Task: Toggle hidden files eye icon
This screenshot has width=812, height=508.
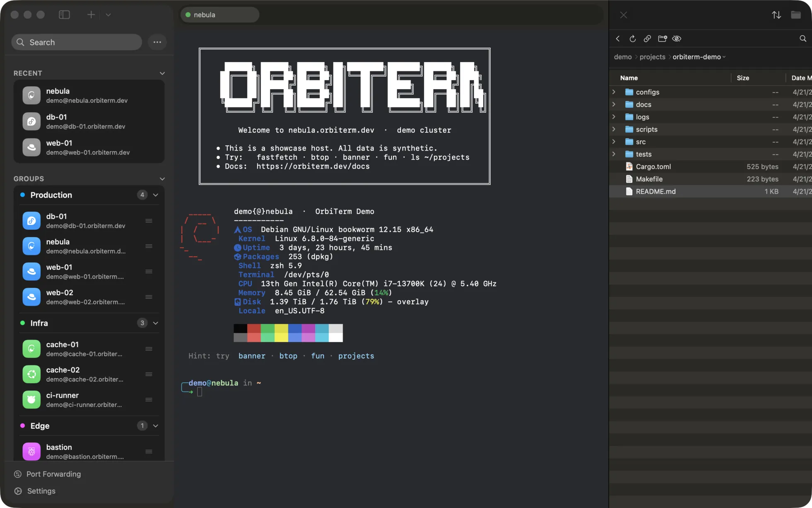Action: (677, 39)
